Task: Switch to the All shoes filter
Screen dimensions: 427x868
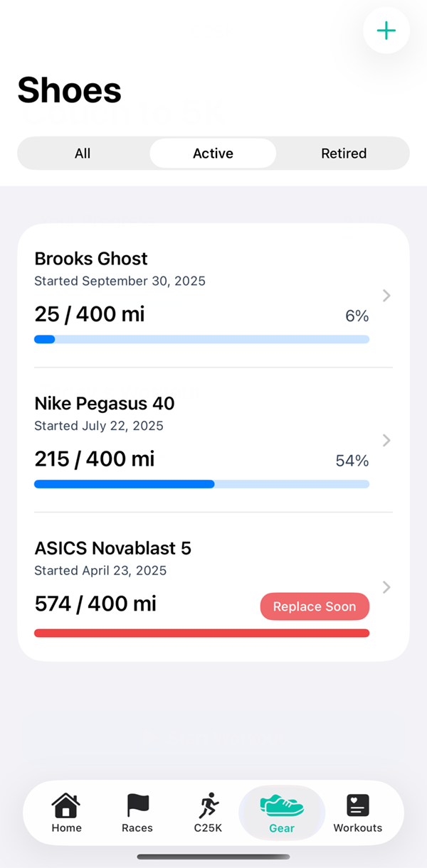Action: tap(83, 153)
